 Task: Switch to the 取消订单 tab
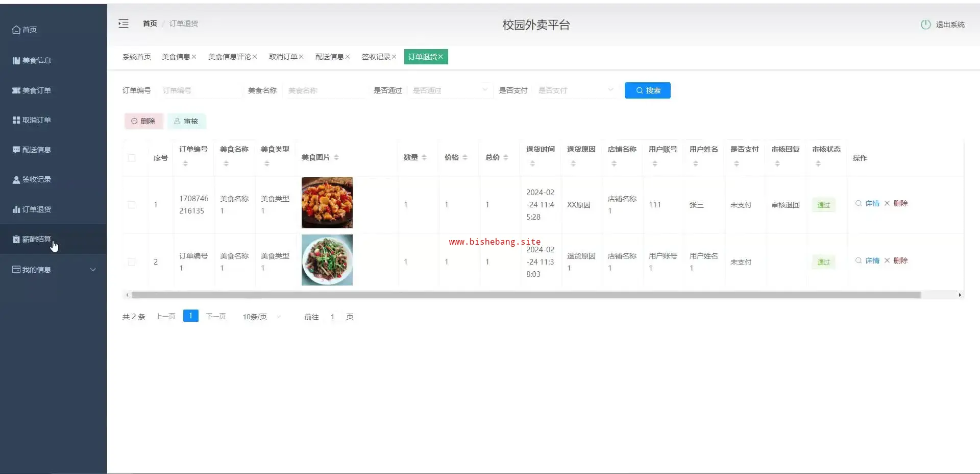click(x=283, y=57)
